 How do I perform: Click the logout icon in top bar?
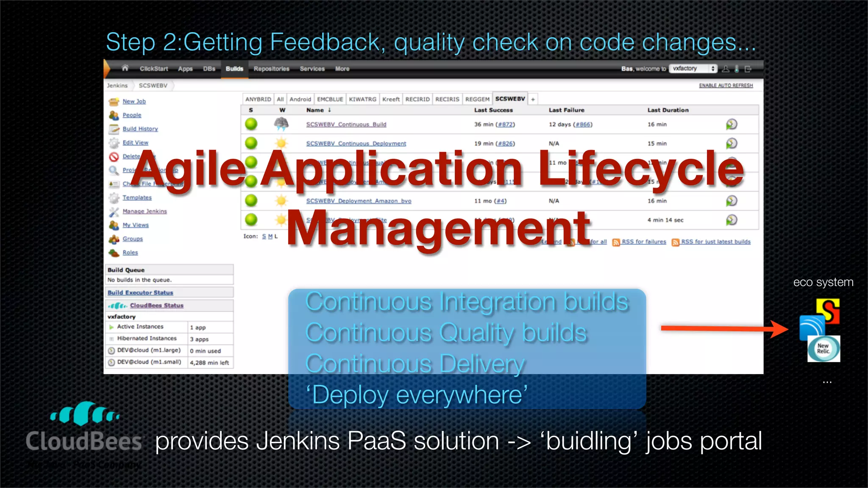point(748,69)
